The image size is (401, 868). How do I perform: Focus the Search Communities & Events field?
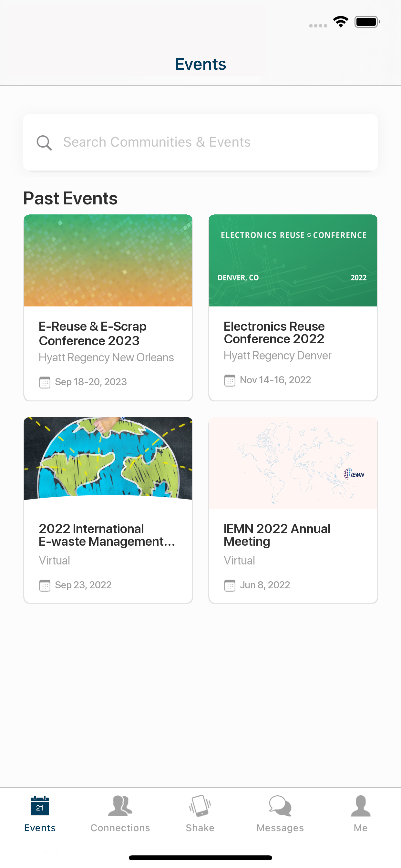(x=200, y=142)
